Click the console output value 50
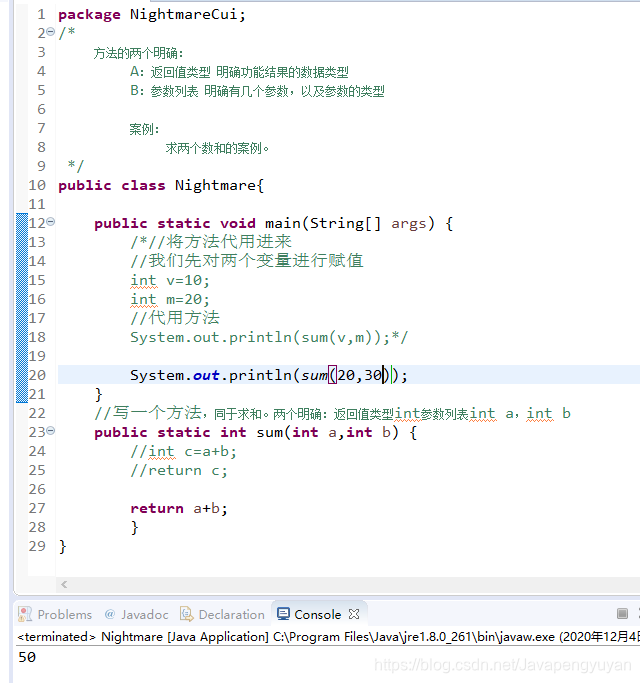Image resolution: width=640 pixels, height=683 pixels. point(27,657)
